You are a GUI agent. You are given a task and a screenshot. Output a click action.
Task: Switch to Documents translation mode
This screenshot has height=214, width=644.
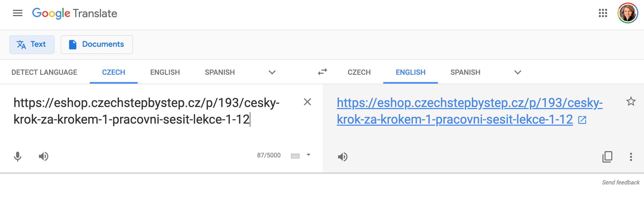tap(97, 44)
